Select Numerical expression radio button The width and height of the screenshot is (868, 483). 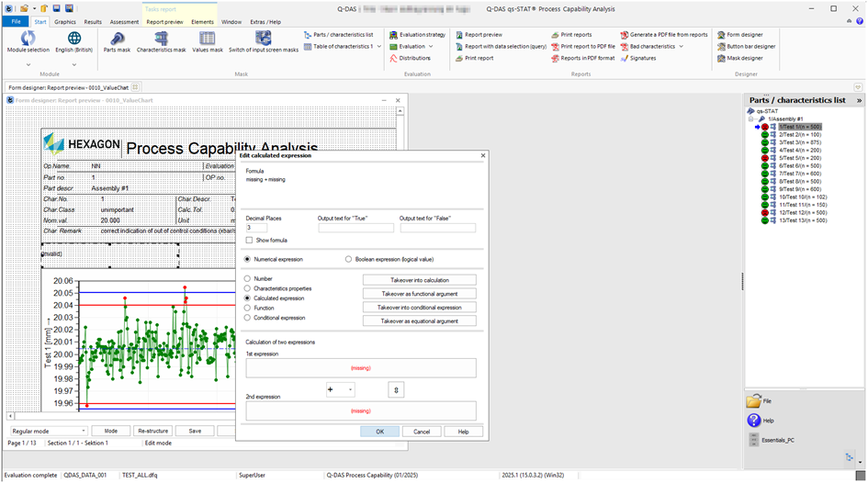pyautogui.click(x=247, y=259)
